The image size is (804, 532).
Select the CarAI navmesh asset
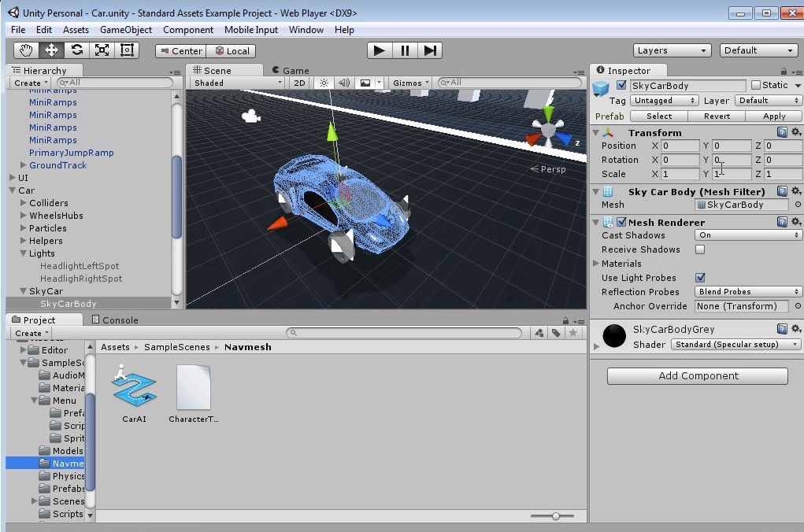(135, 393)
